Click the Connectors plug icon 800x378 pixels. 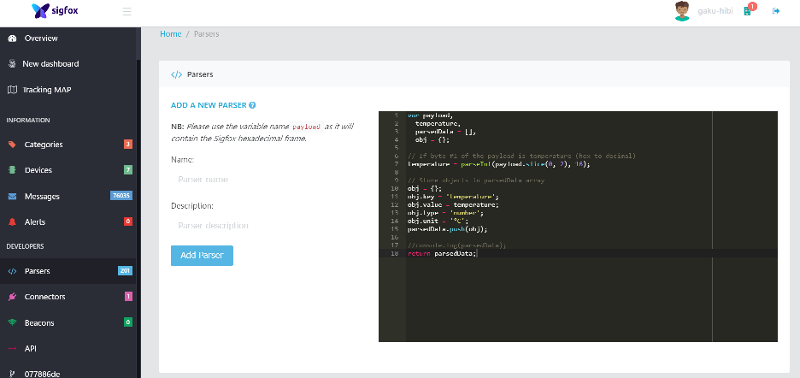tap(12, 296)
